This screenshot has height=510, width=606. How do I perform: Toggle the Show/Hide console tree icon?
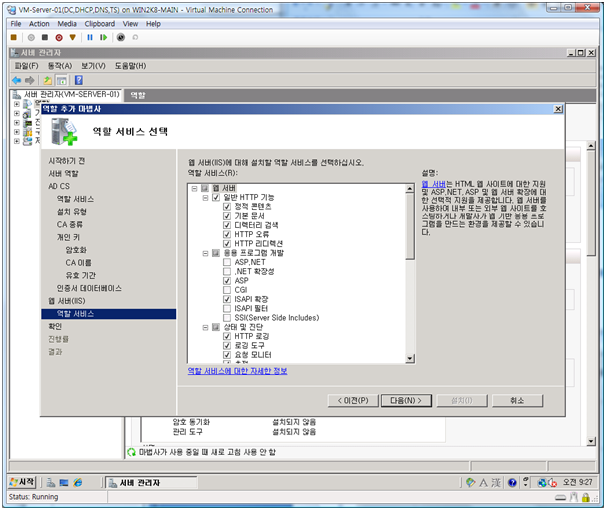(x=61, y=80)
